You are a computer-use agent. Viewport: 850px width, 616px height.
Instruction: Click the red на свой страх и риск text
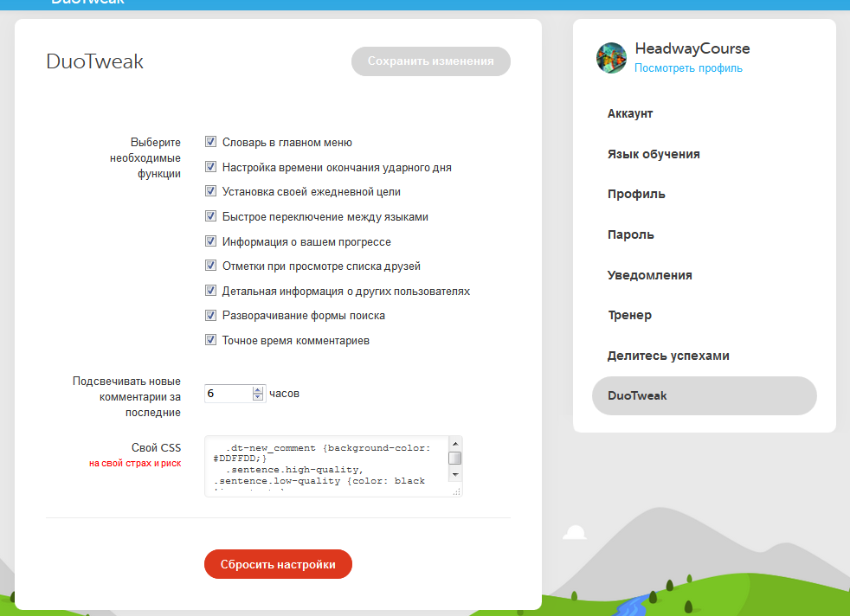[x=135, y=463]
